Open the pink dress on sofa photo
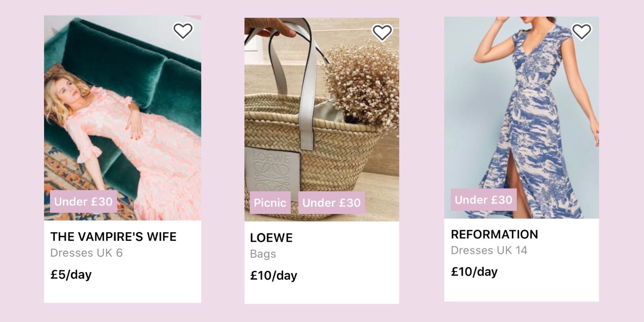 click(x=123, y=118)
